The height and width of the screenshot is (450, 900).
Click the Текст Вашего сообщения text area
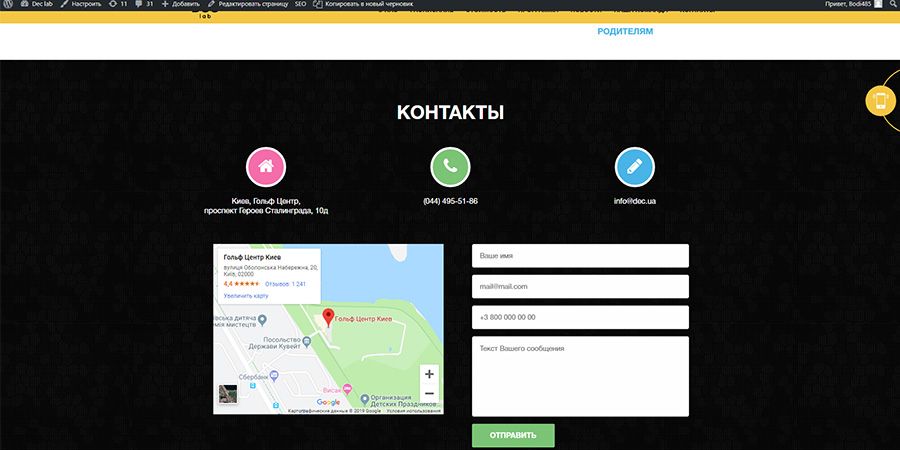[x=580, y=376]
